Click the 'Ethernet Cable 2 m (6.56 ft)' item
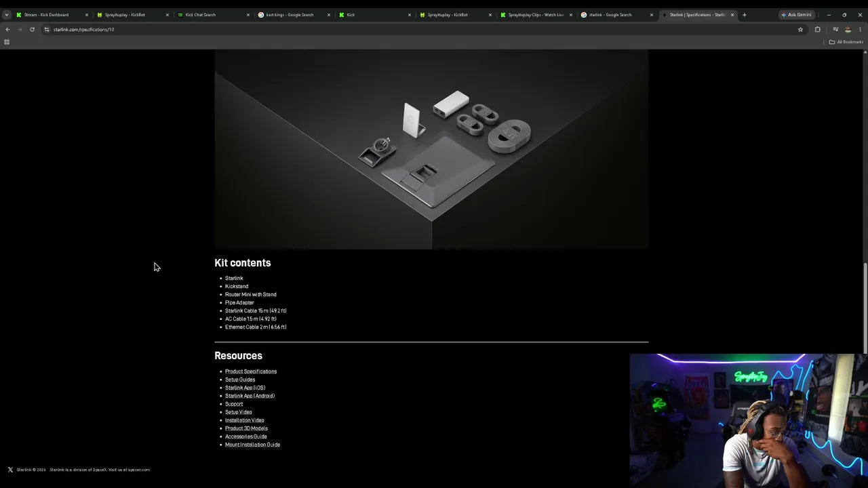 [256, 327]
